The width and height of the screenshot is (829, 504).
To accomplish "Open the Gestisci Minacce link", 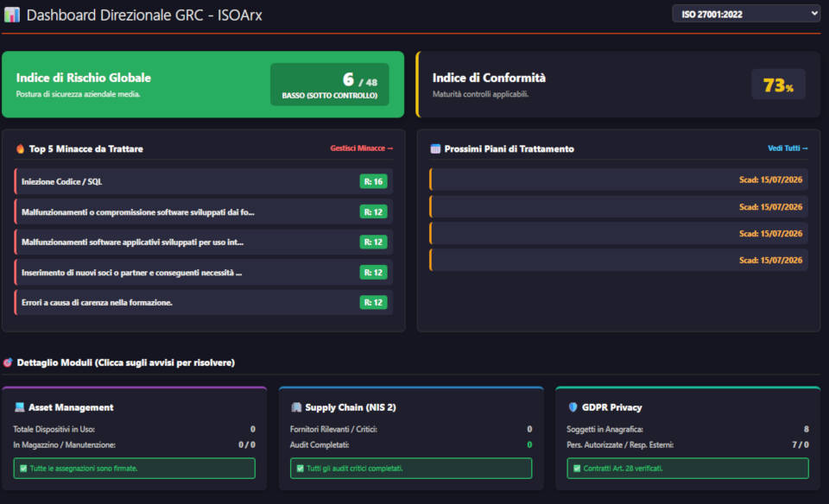I will [362, 148].
